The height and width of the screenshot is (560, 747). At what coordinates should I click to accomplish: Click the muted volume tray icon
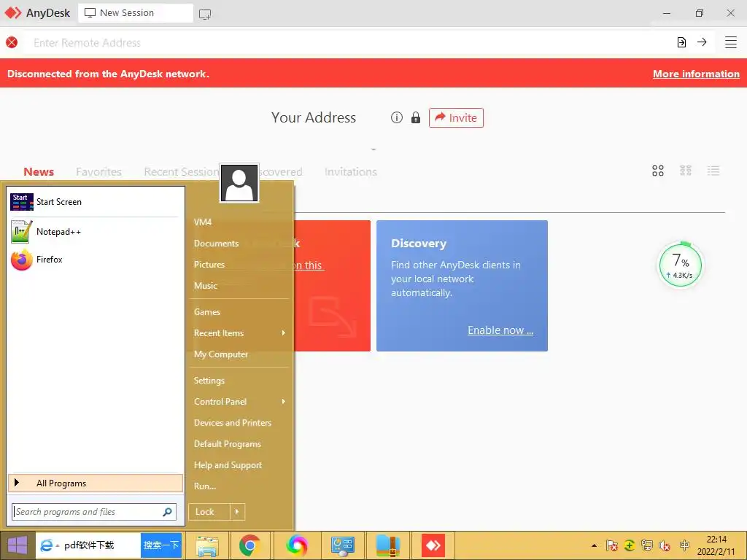(664, 545)
